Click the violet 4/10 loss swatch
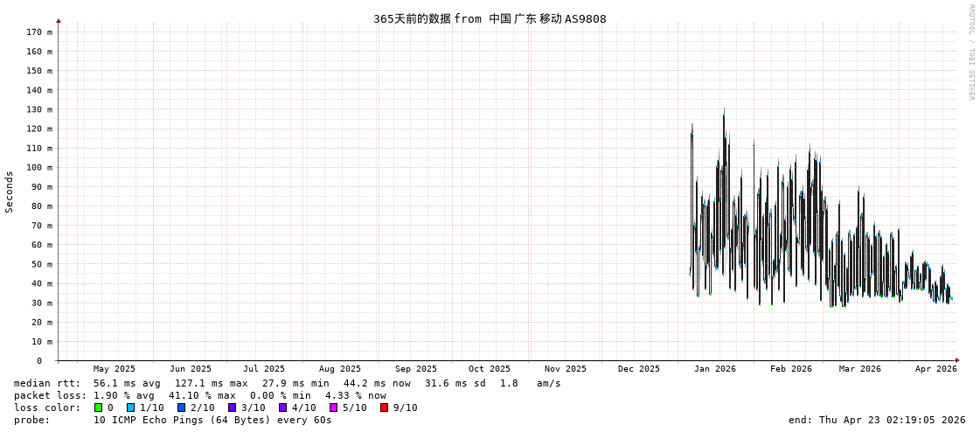The image size is (980, 432). [x=283, y=408]
